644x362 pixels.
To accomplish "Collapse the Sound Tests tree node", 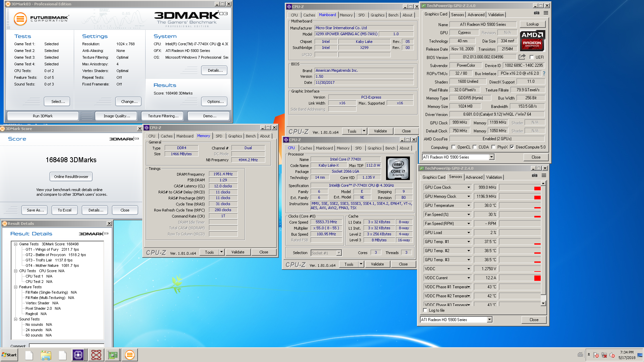I will [x=15, y=319].
